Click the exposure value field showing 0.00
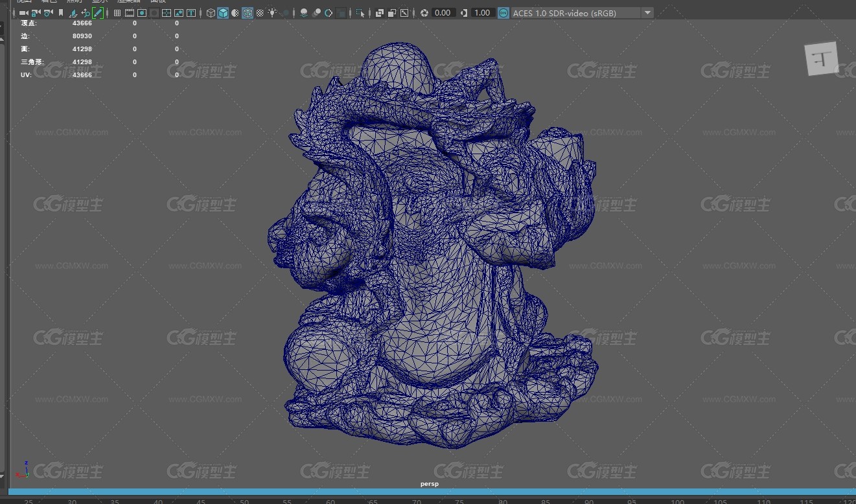 click(443, 13)
